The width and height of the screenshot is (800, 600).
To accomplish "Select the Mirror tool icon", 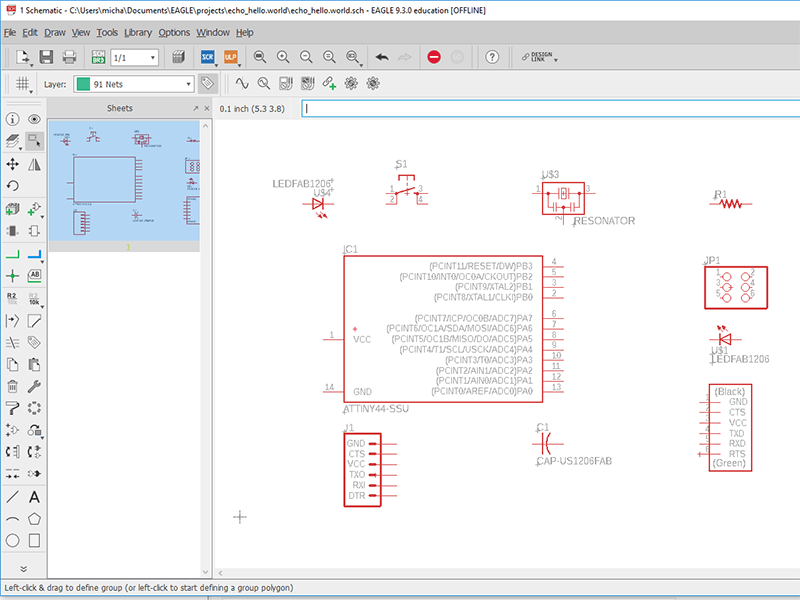I will coord(34,164).
